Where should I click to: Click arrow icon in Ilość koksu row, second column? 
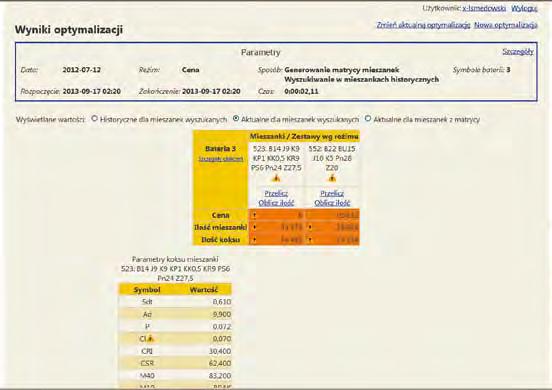coord(310,240)
